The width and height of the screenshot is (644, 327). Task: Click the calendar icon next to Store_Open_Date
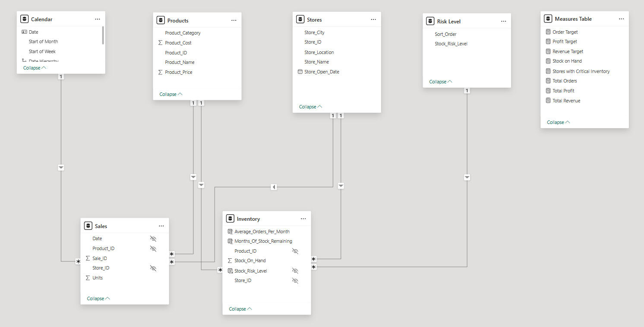point(300,72)
